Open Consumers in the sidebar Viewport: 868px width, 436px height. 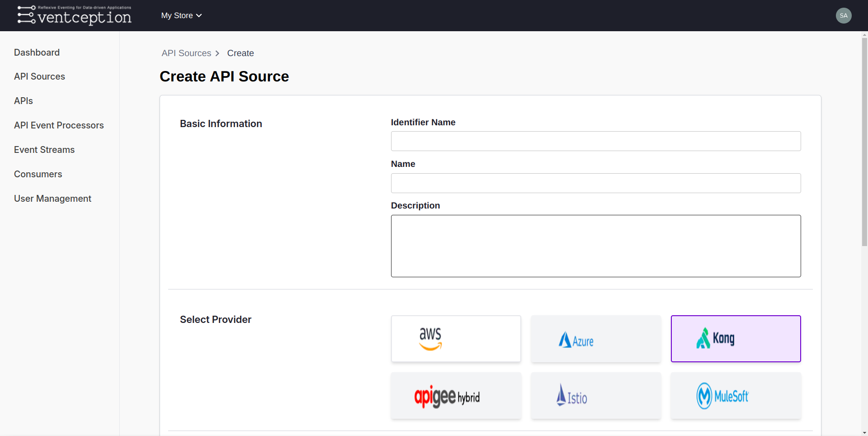[38, 174]
